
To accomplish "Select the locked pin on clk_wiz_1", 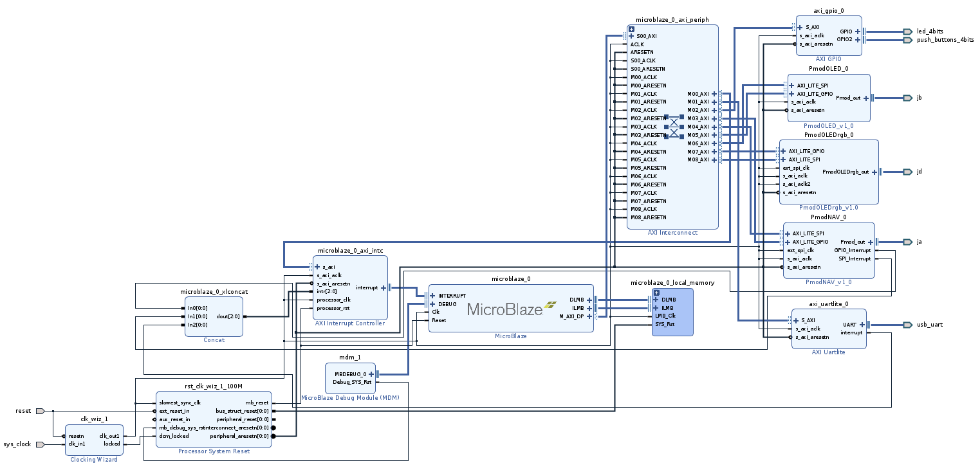I will click(x=111, y=444).
